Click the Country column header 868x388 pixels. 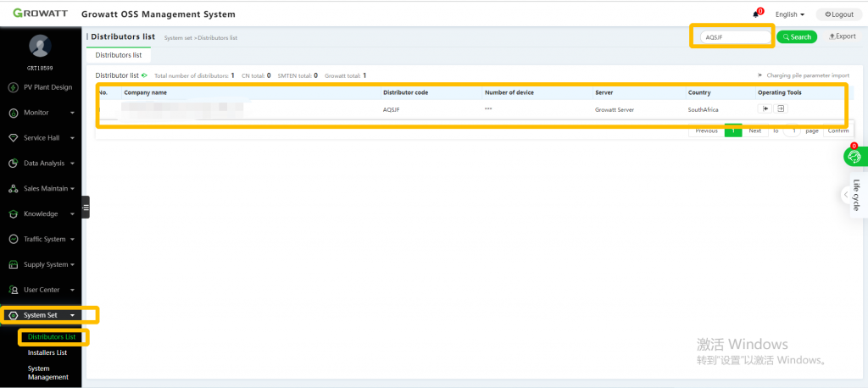pos(699,92)
